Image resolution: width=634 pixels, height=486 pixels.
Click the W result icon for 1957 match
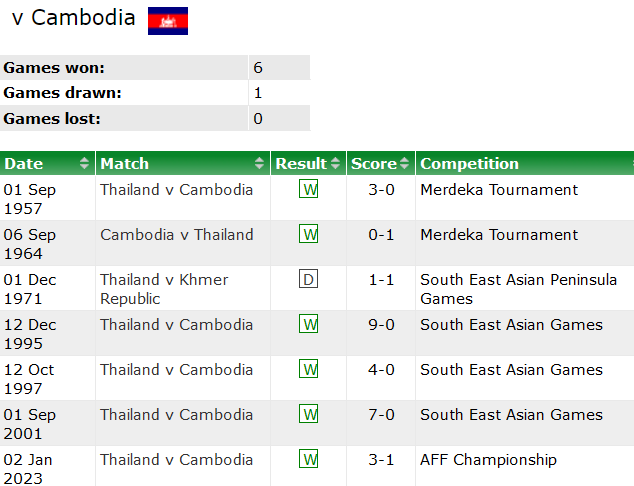coord(309,190)
